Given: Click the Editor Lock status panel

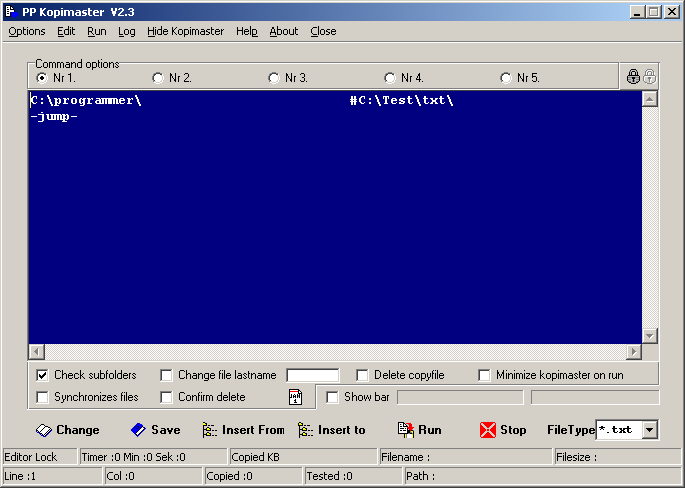Looking at the screenshot, I should pyautogui.click(x=40, y=457).
